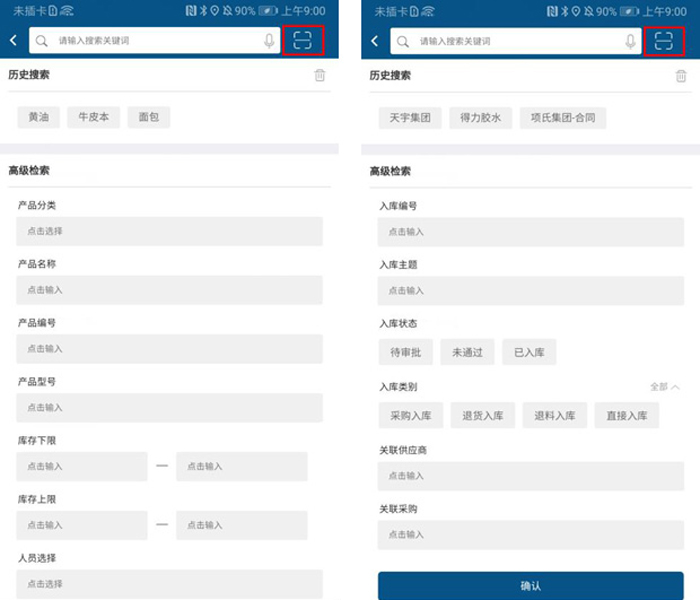This screenshot has width=700, height=600.
Task: Tap microphone icon in left search bar
Action: pyautogui.click(x=269, y=41)
